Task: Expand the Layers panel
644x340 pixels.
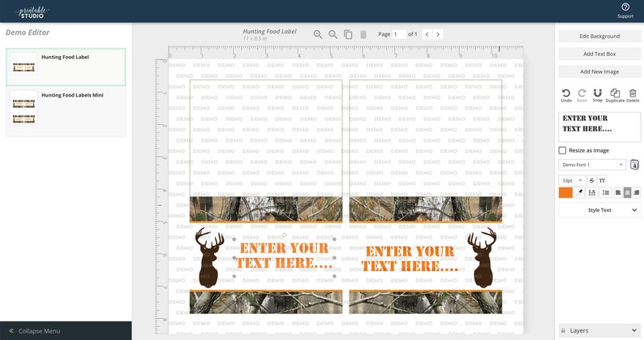Action: (599, 330)
